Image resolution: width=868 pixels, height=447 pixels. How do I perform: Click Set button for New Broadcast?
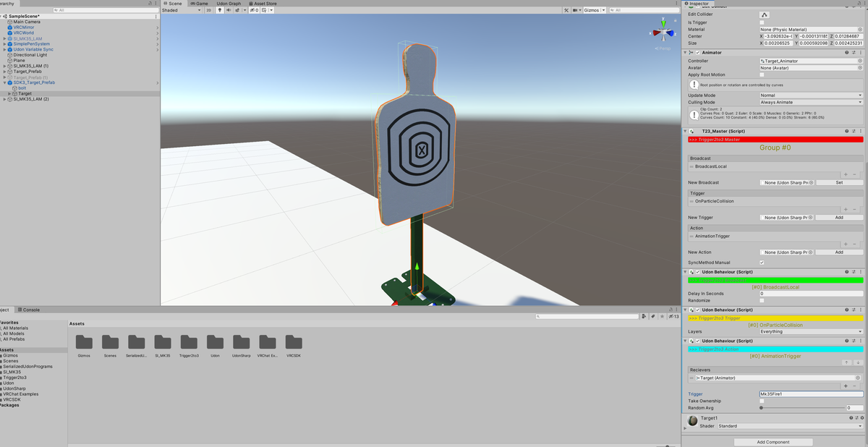click(839, 183)
